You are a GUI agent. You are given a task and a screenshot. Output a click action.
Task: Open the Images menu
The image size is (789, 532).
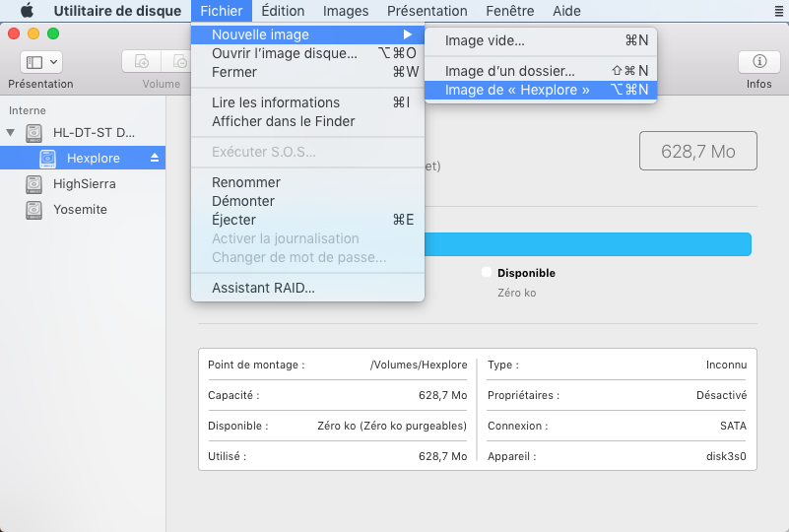pos(346,11)
